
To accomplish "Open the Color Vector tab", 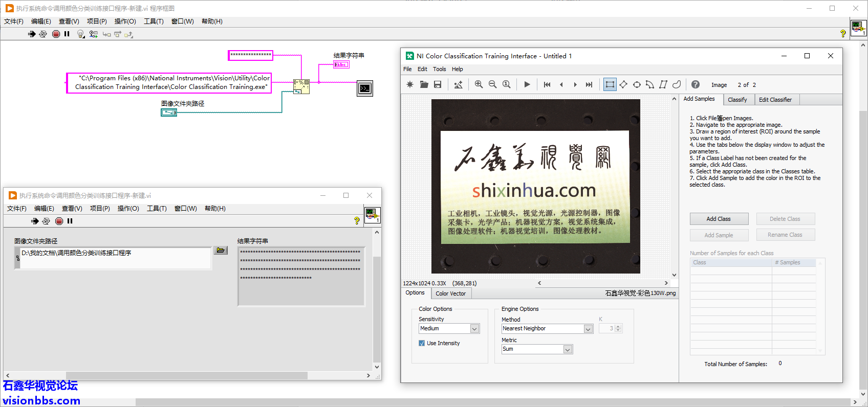I will pyautogui.click(x=450, y=293).
